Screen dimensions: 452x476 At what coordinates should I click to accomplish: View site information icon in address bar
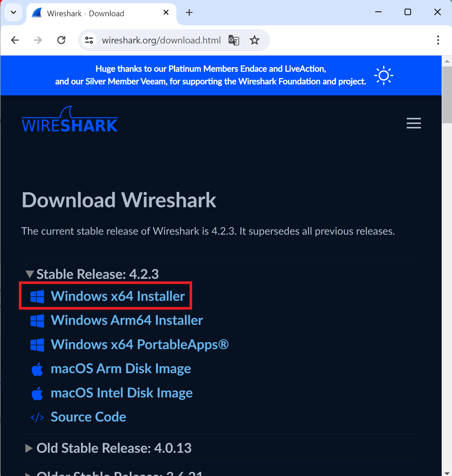coord(89,40)
